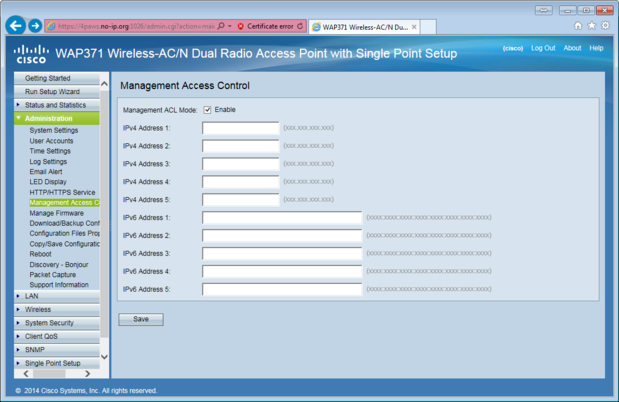Save the management access settings
The height and width of the screenshot is (402, 619).
tap(141, 319)
